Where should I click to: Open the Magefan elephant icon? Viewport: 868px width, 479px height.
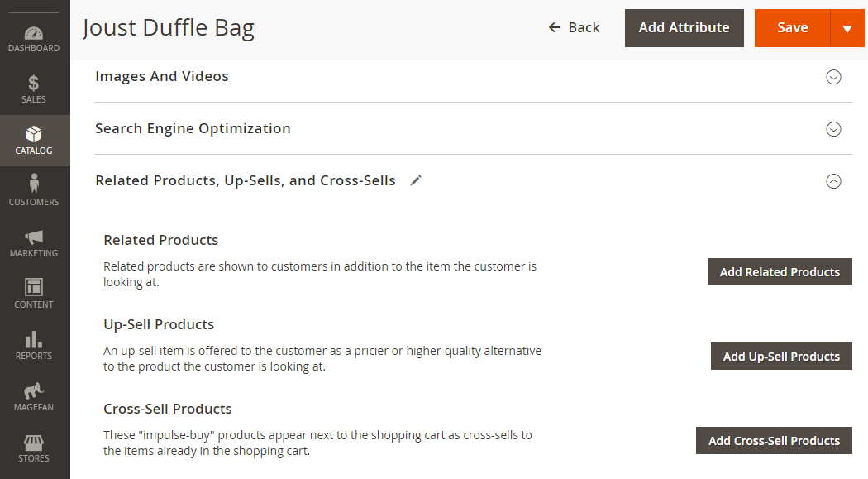[x=34, y=390]
